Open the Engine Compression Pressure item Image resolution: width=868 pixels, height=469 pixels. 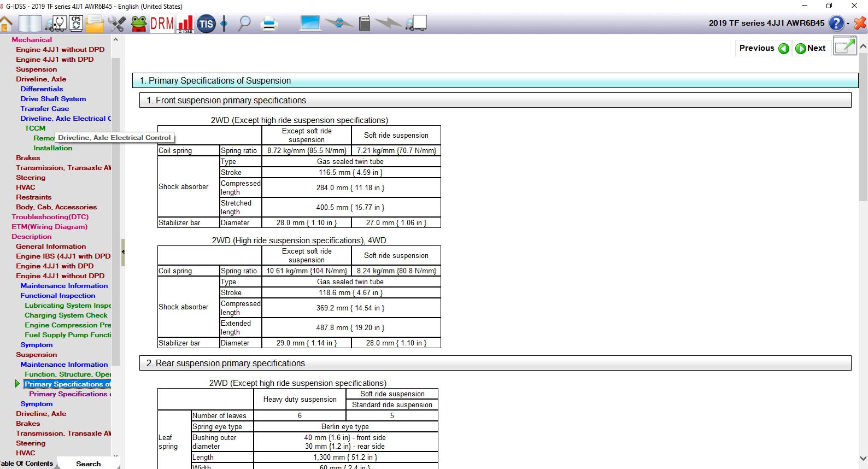68,325
